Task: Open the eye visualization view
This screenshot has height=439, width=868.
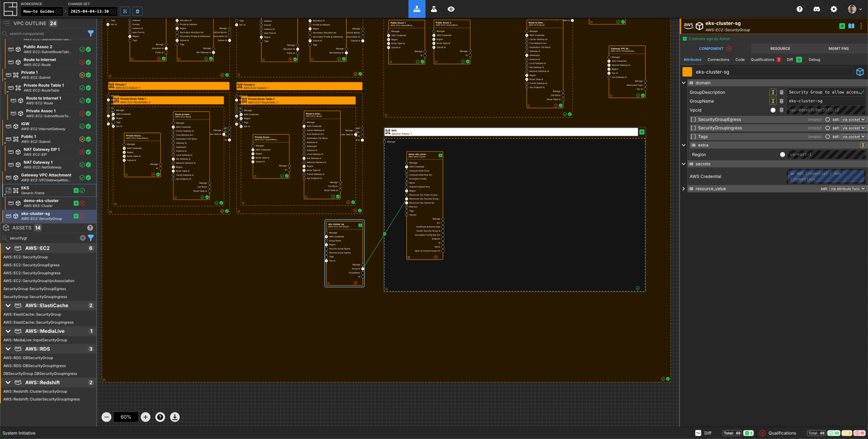Action: [451, 9]
